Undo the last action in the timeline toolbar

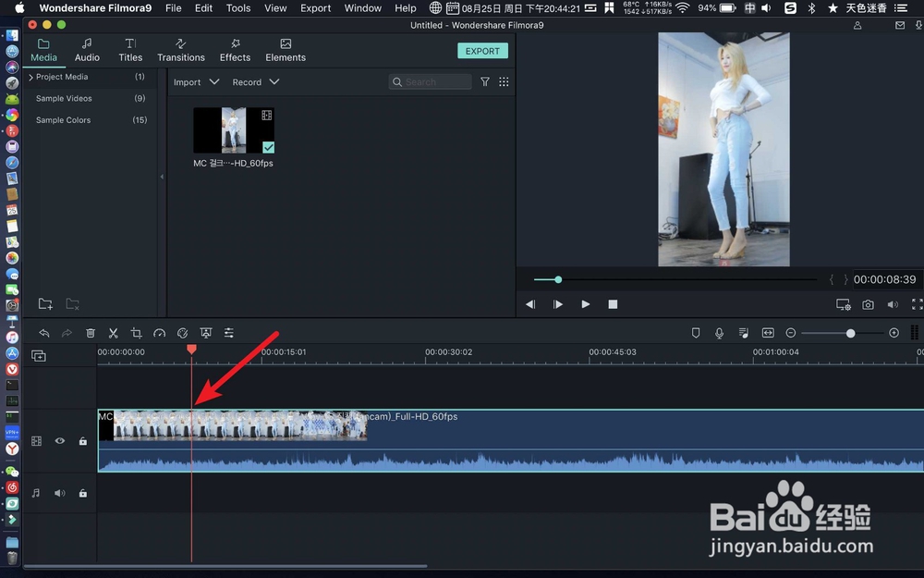pyautogui.click(x=44, y=333)
